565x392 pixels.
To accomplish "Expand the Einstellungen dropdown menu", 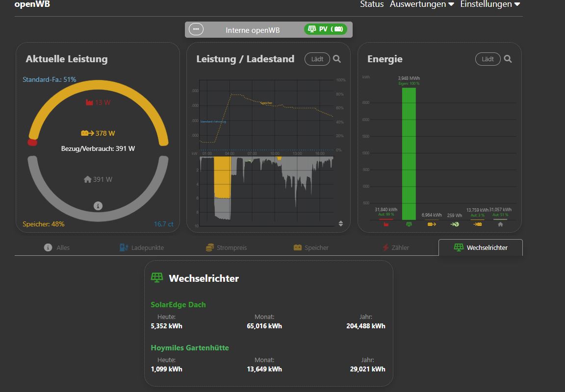I will click(x=489, y=4).
